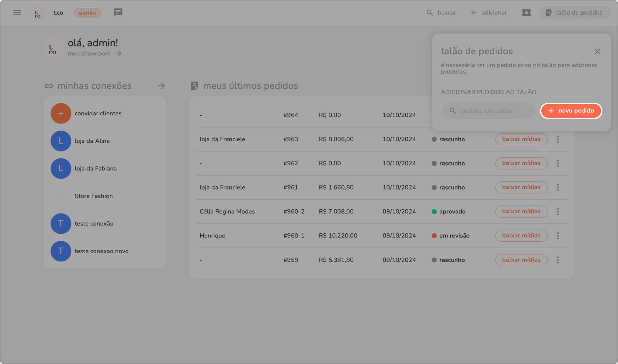Expand minhas conexões with arrow
Viewport: 618px width, 364px height.
tap(161, 86)
